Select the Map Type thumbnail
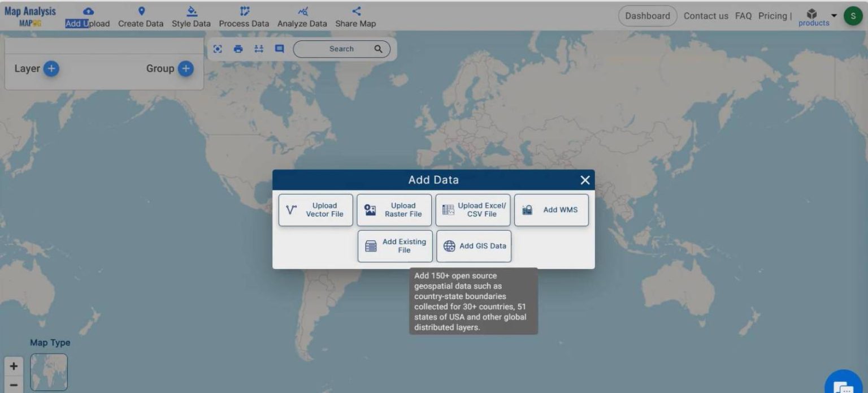The width and height of the screenshot is (868, 393). point(49,372)
